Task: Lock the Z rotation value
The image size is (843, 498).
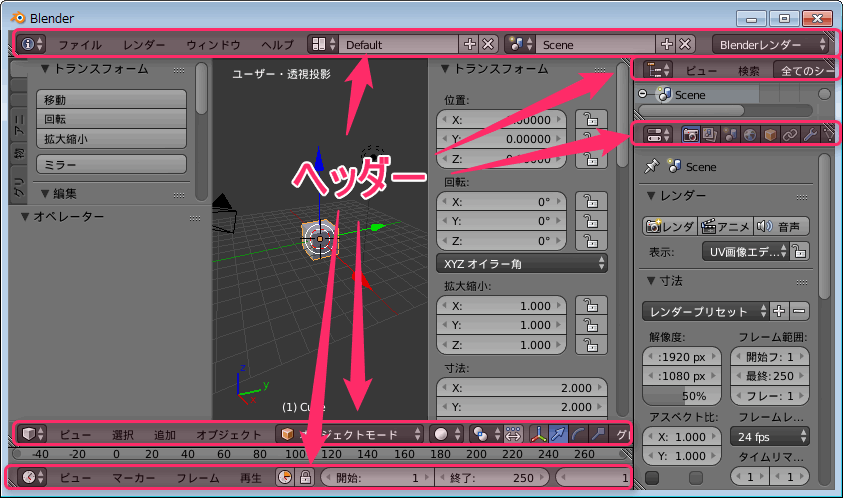Action: (x=591, y=240)
